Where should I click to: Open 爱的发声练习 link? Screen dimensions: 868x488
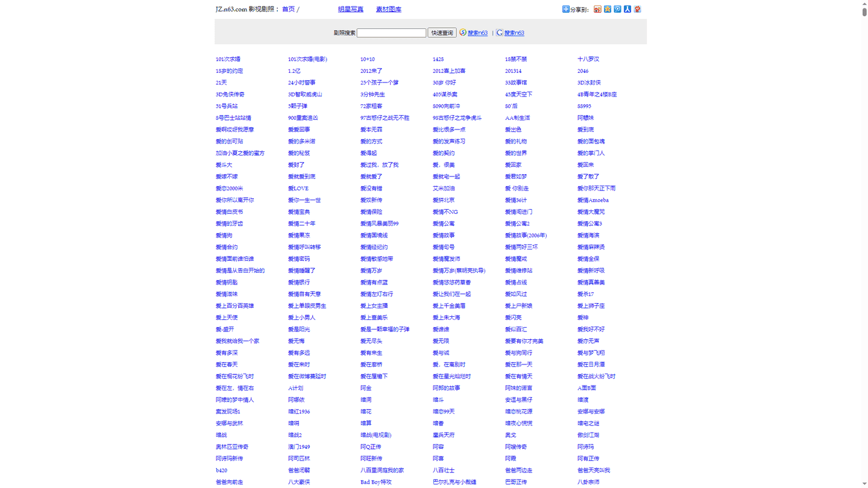pos(448,142)
